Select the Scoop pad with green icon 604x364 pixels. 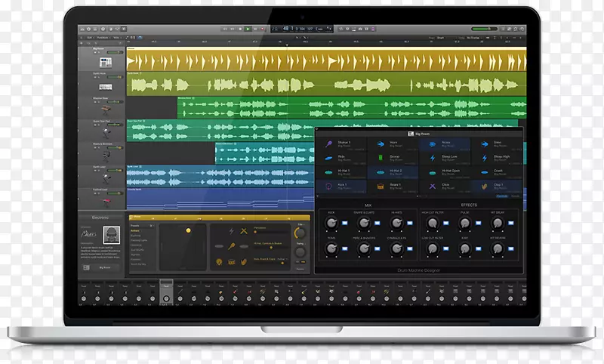coord(393,158)
